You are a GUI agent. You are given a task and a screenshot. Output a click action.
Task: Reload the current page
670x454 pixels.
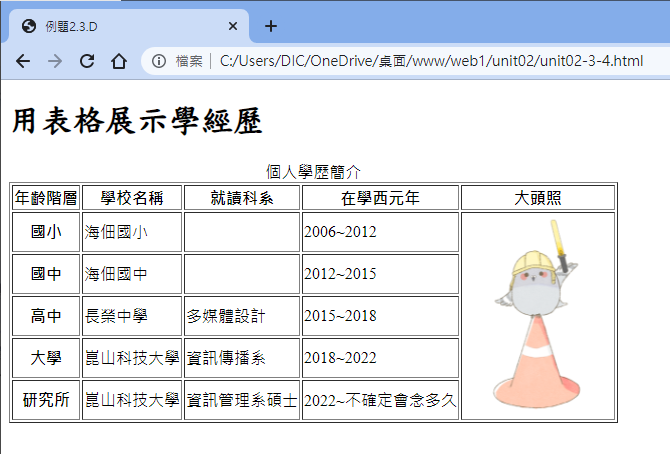tap(87, 62)
